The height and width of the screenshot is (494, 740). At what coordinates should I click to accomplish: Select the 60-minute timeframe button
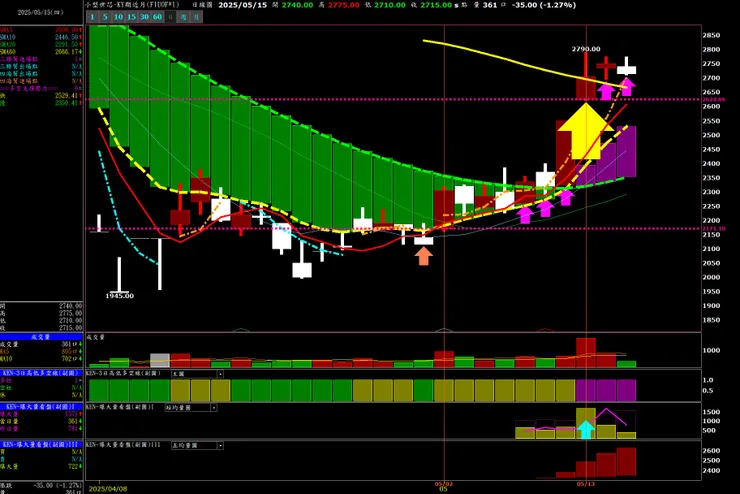pos(157,17)
